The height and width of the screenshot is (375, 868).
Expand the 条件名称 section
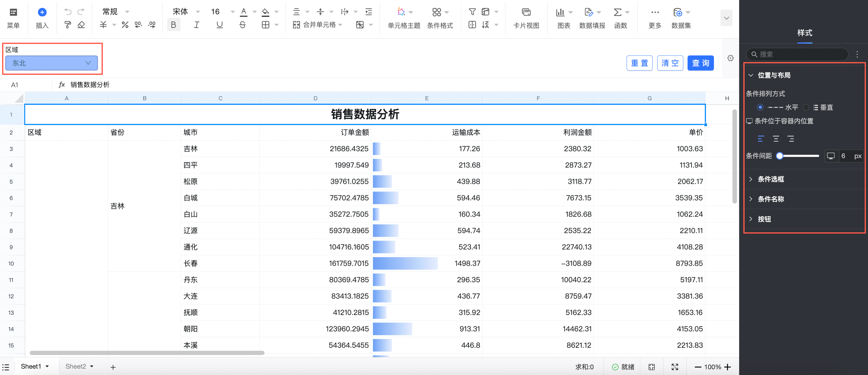click(750, 199)
